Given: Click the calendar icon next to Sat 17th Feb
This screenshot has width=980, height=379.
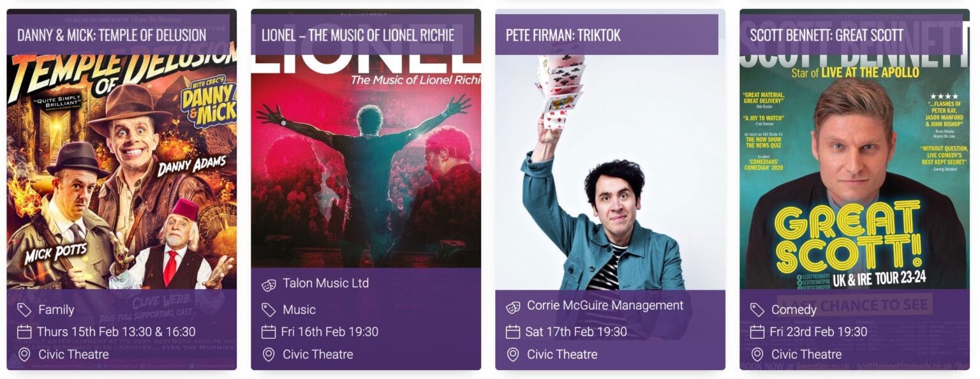Looking at the screenshot, I should (x=513, y=332).
